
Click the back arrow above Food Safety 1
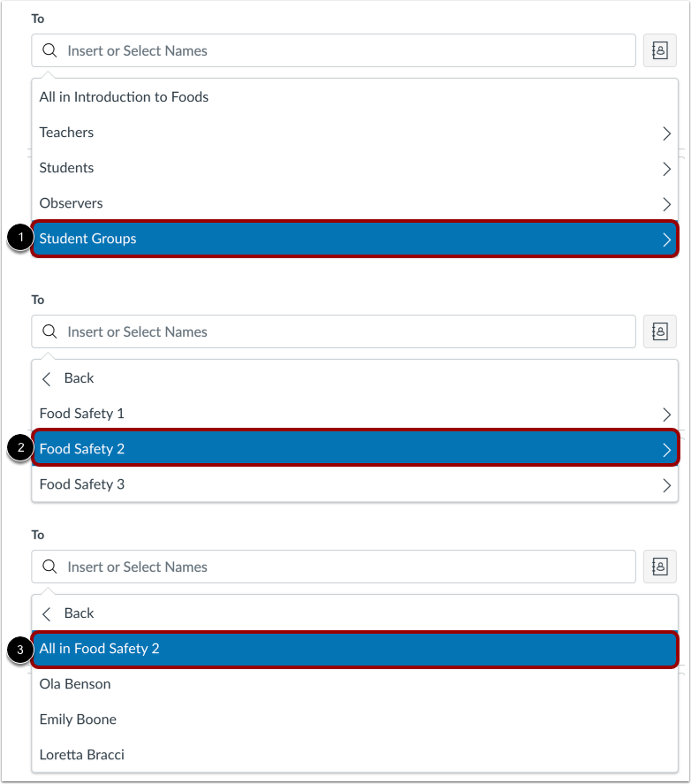coord(46,378)
